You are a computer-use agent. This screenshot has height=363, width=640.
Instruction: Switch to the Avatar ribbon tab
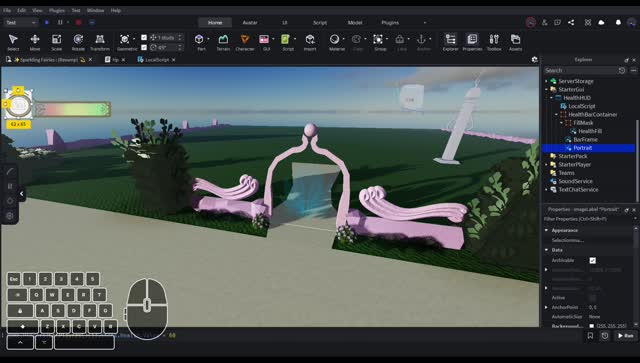[250, 22]
